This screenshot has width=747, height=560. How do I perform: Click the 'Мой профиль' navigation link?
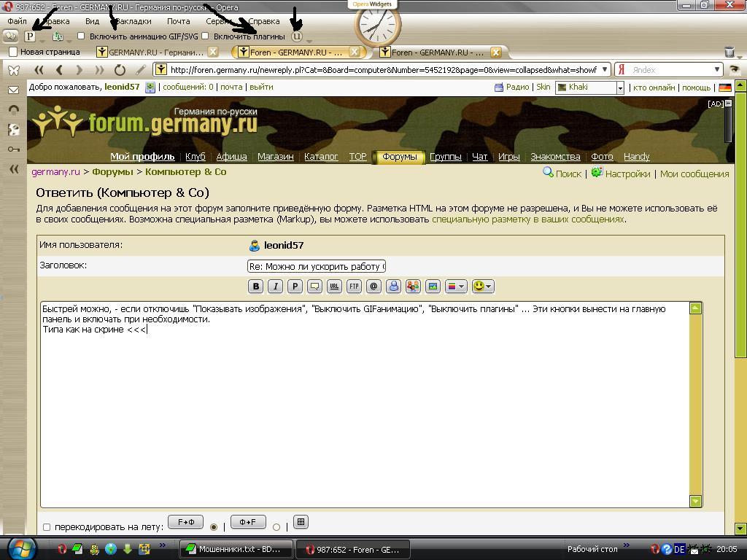(x=142, y=156)
